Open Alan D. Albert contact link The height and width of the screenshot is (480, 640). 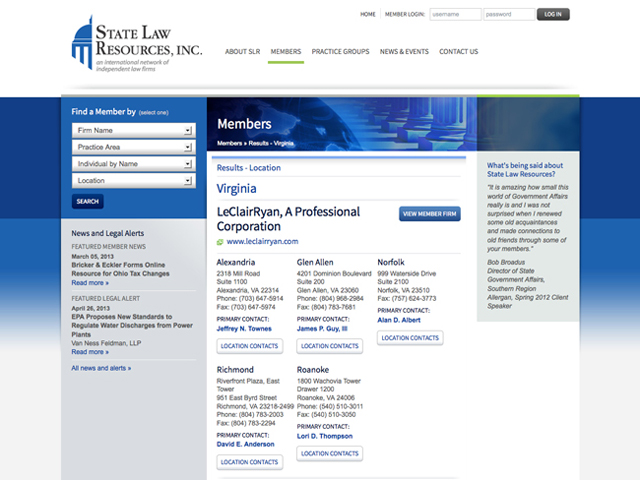tap(399, 320)
